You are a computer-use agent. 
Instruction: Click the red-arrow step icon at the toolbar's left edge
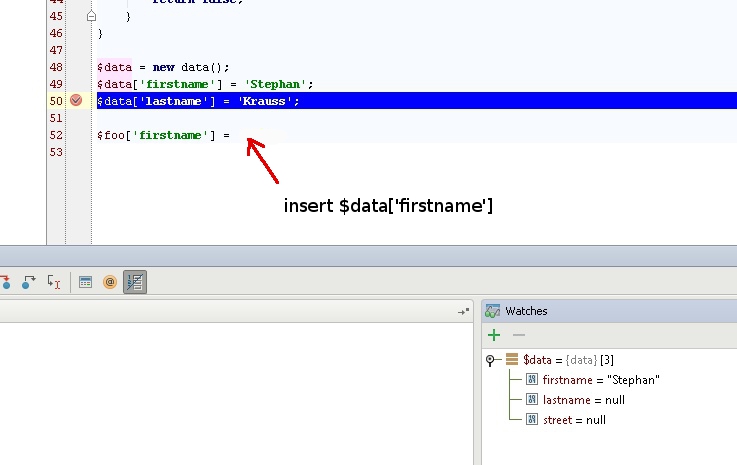[x=6, y=282]
